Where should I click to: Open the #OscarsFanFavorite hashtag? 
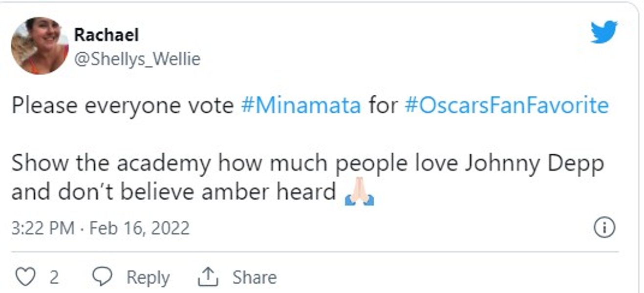click(507, 105)
